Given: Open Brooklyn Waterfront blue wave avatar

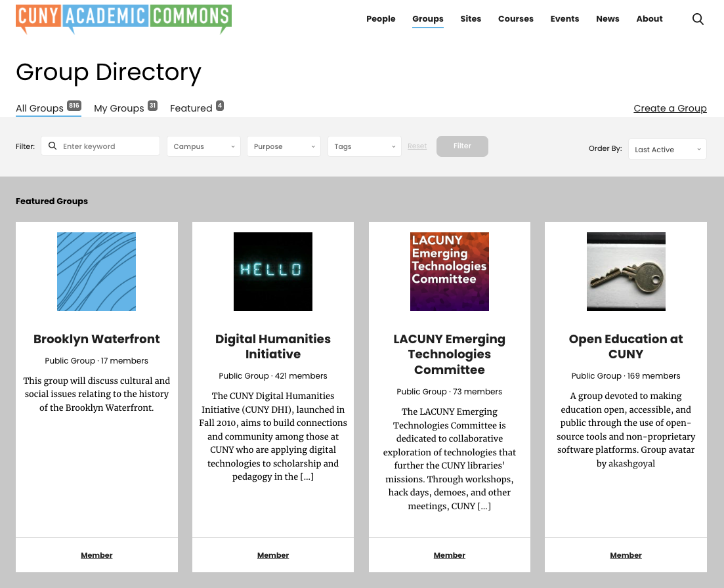Looking at the screenshot, I should click(96, 272).
